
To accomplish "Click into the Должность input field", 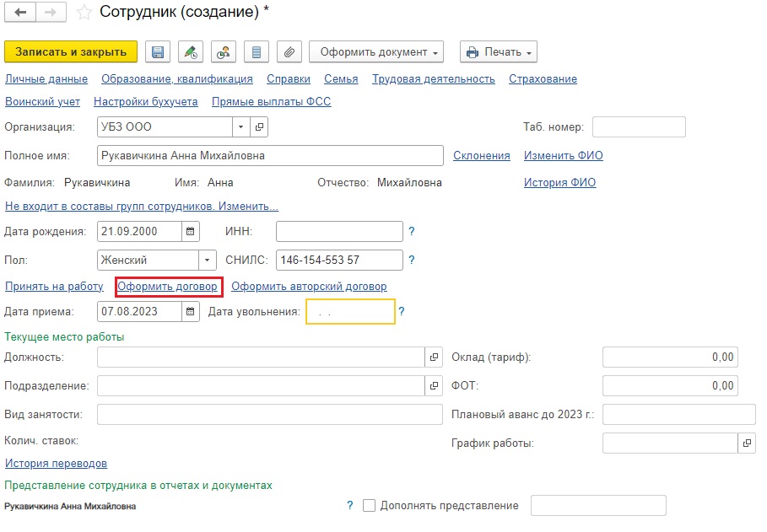I will (261, 357).
